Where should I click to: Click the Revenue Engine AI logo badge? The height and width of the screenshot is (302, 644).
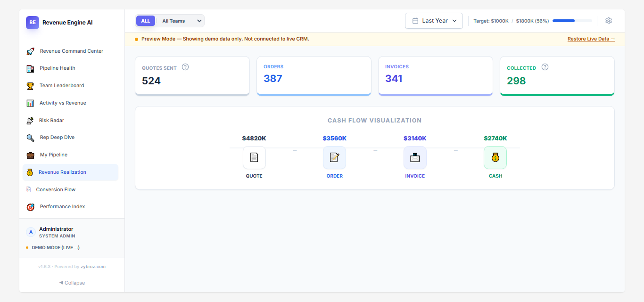pos(32,22)
